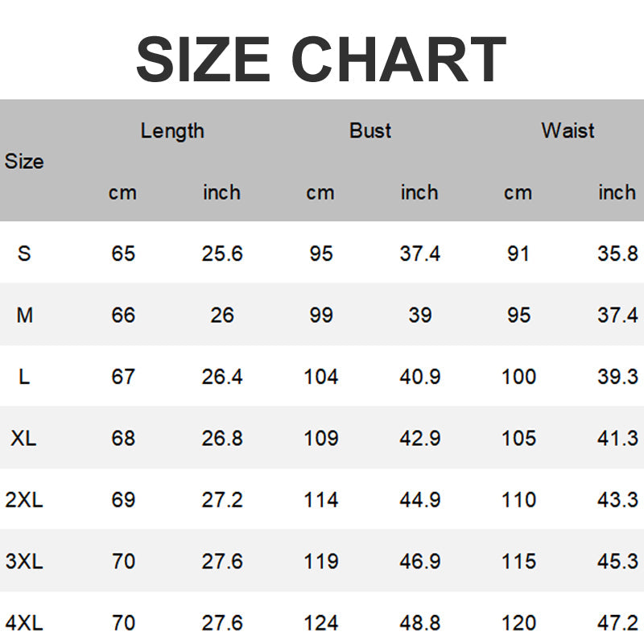Select the L size row label
644x644 pixels.
pos(24,377)
